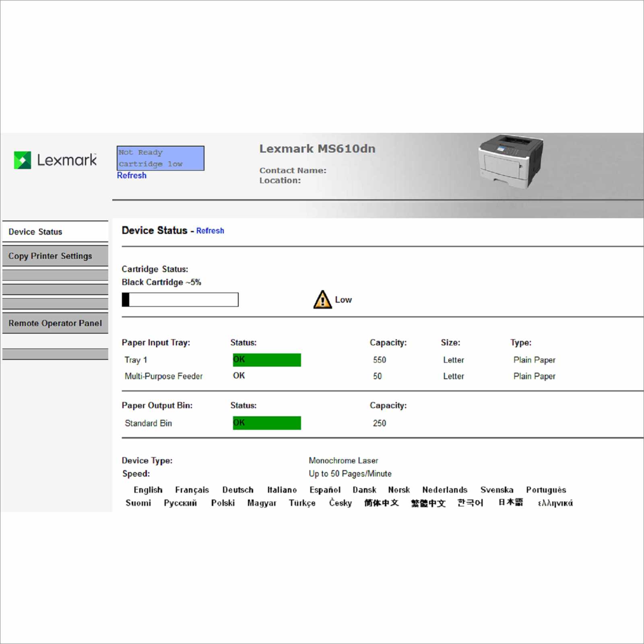Switch language to Русский
The image size is (644, 644).
click(180, 503)
